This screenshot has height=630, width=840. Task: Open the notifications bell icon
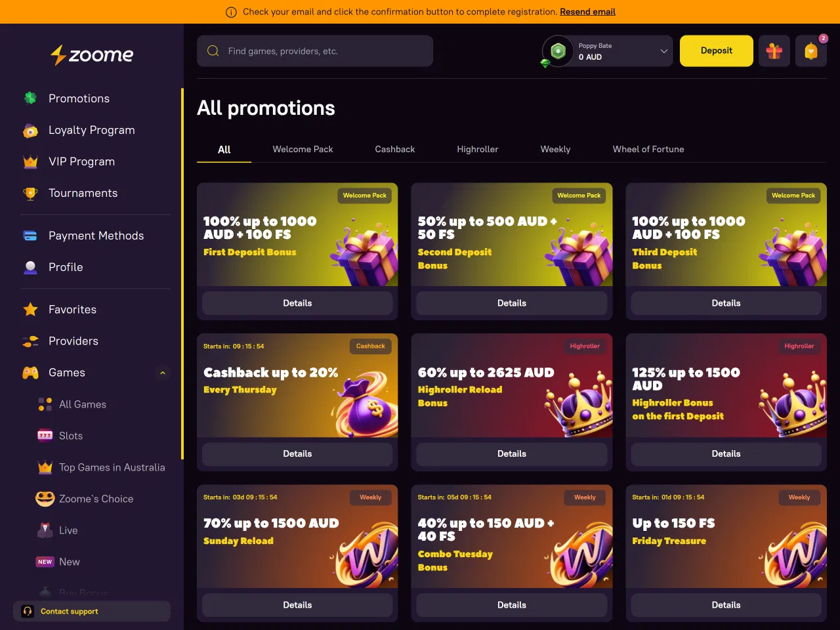click(811, 51)
